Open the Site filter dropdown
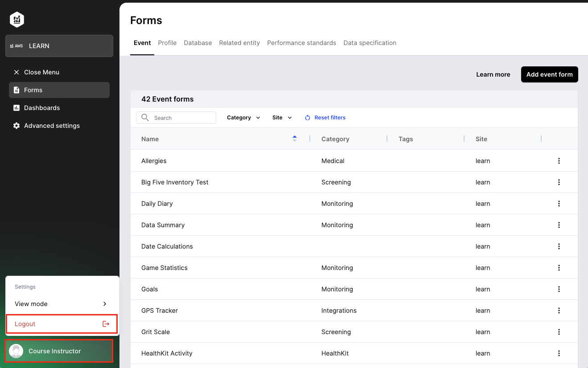Screen dimensions: 588x368 pos(281,117)
